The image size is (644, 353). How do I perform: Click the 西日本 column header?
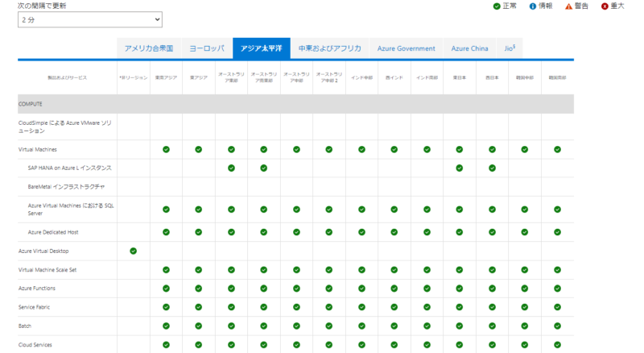click(492, 77)
